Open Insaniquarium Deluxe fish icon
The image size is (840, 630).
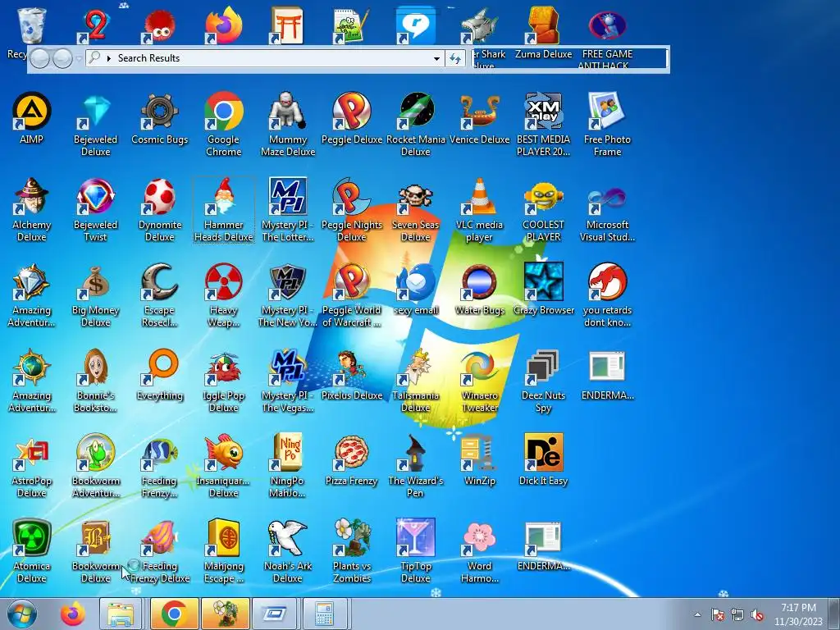pos(223,466)
